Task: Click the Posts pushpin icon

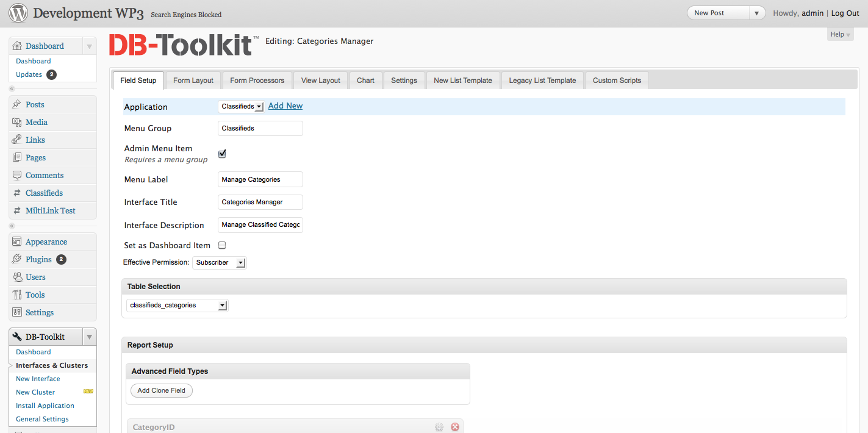Action: tap(17, 104)
